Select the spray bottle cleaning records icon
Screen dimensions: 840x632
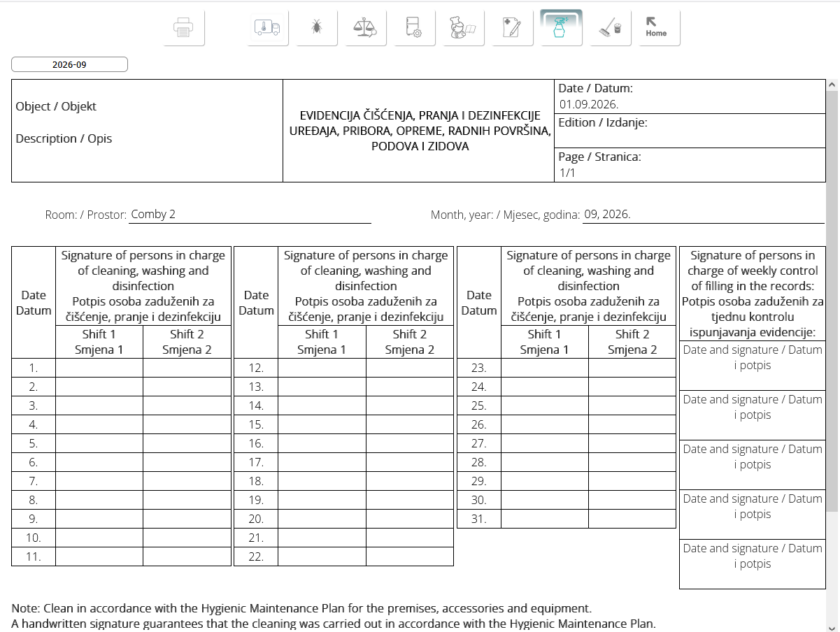click(561, 28)
